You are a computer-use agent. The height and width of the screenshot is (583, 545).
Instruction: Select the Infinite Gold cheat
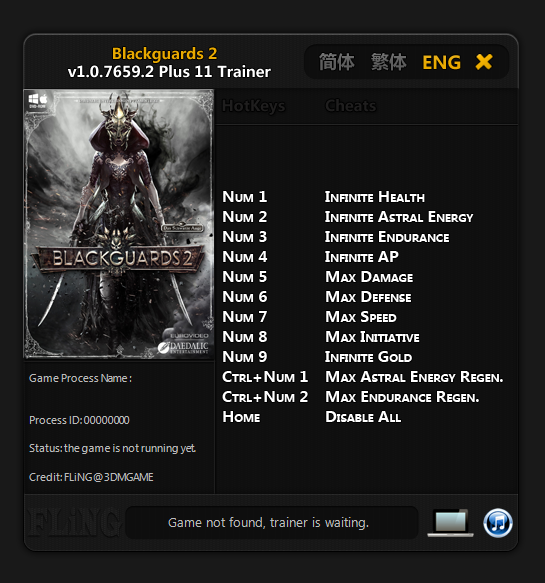(x=368, y=357)
